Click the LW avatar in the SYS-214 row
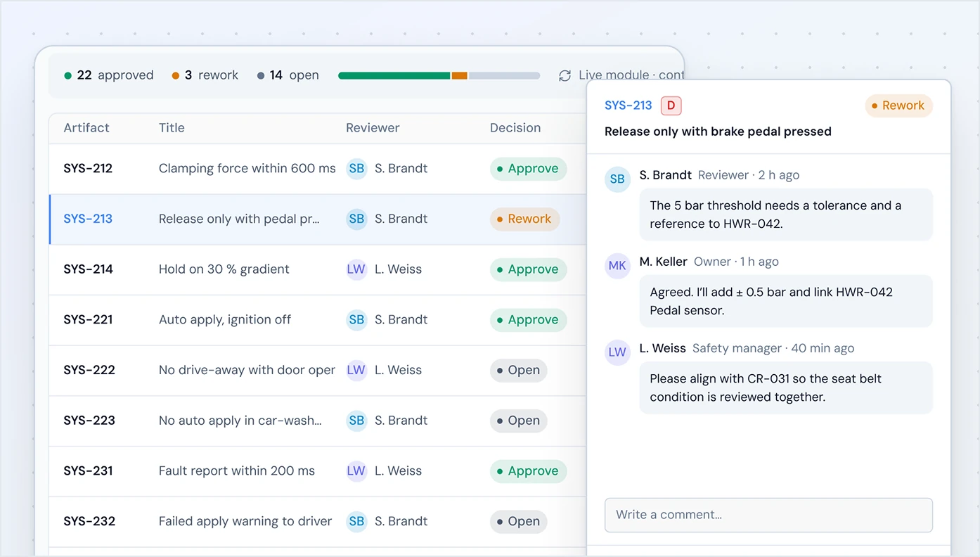 click(356, 269)
